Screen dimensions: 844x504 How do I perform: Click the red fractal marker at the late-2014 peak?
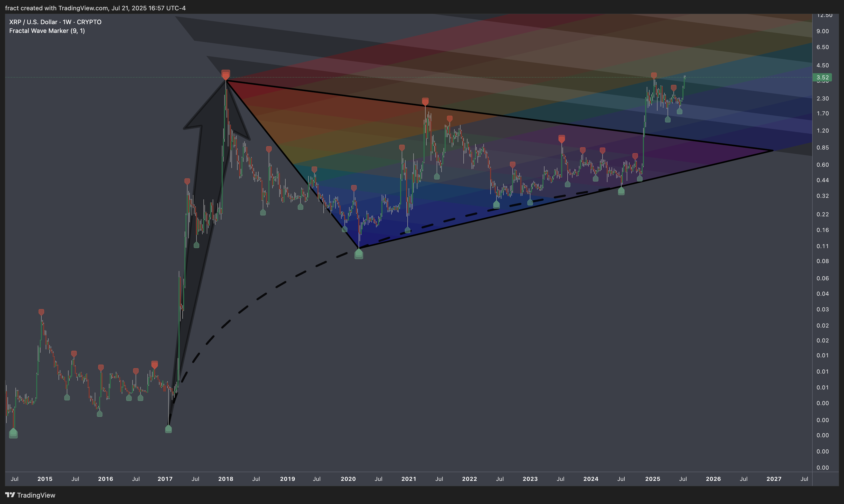41,312
